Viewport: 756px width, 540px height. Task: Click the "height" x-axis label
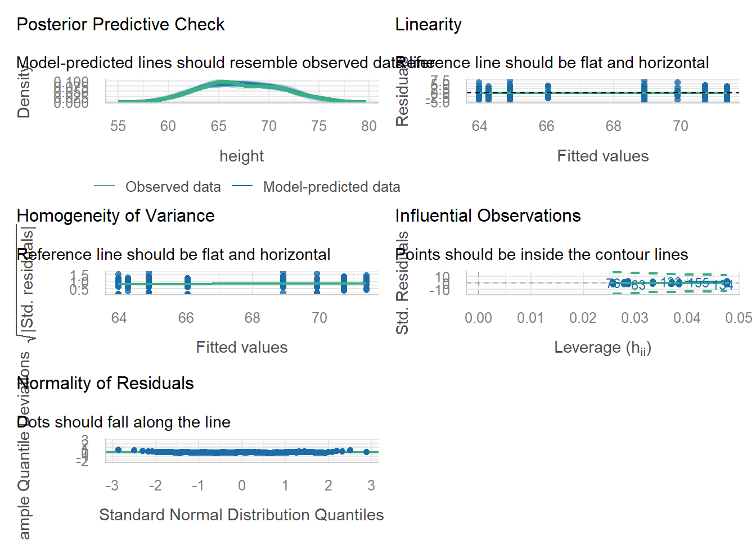[x=241, y=156]
